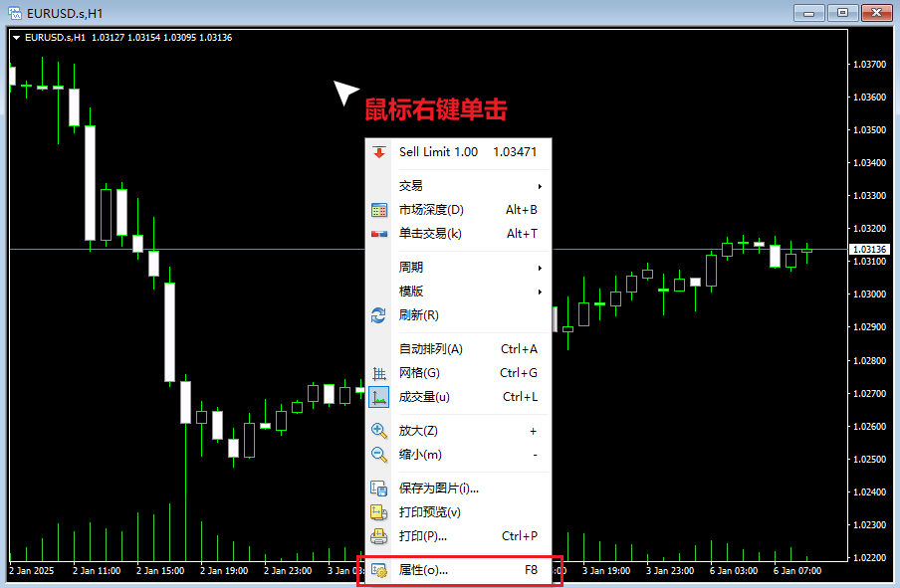Click the 保存为图片 disk icon
Viewport: 900px width, 588px height.
coord(378,489)
